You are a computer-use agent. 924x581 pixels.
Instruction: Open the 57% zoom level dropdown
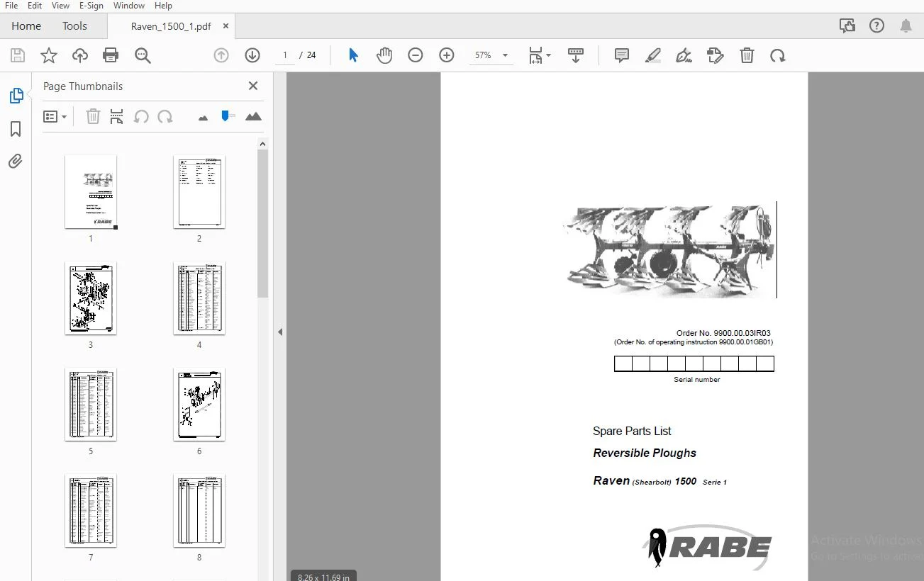(x=491, y=55)
